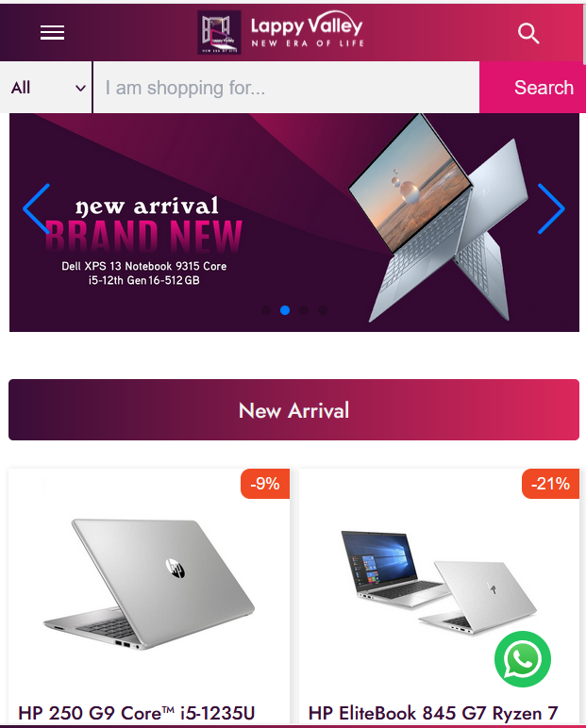Screen dimensions: 586x728
Task: Select the first carousel dot indicator
Action: (266, 310)
